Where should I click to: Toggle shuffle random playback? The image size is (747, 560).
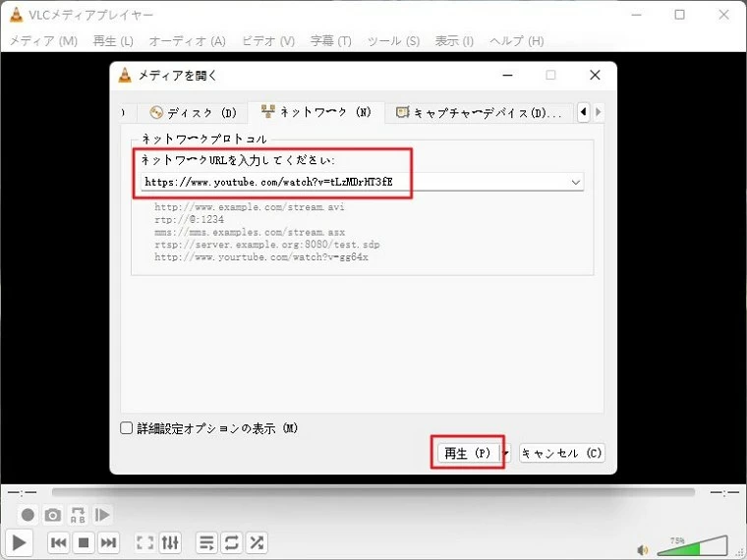click(257, 542)
